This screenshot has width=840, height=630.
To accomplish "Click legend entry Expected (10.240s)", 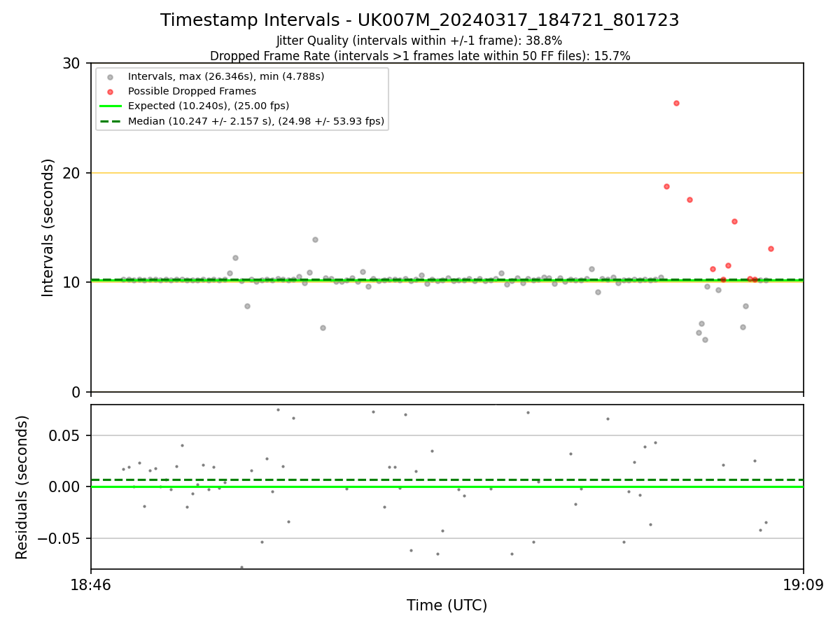I will pos(209,106).
